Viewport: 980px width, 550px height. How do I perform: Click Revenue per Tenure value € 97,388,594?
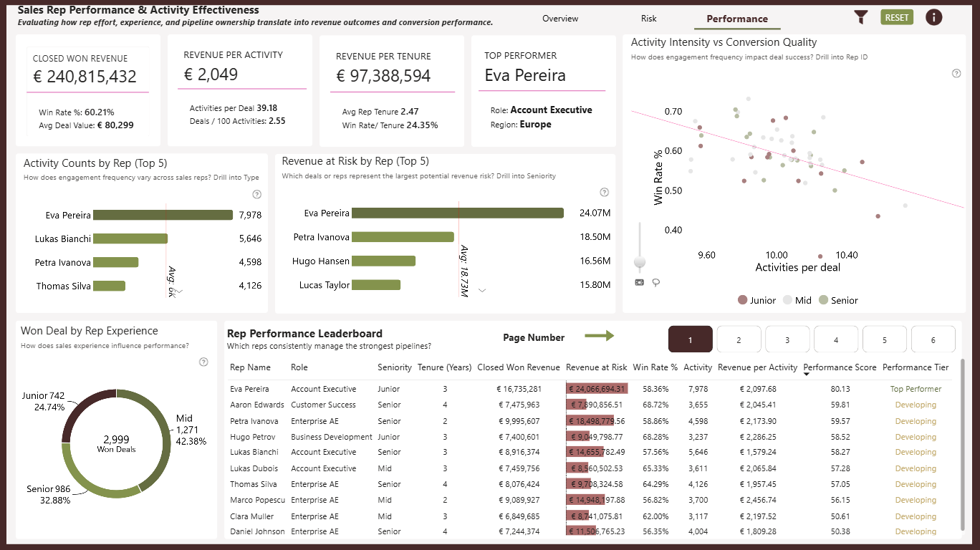coord(383,76)
